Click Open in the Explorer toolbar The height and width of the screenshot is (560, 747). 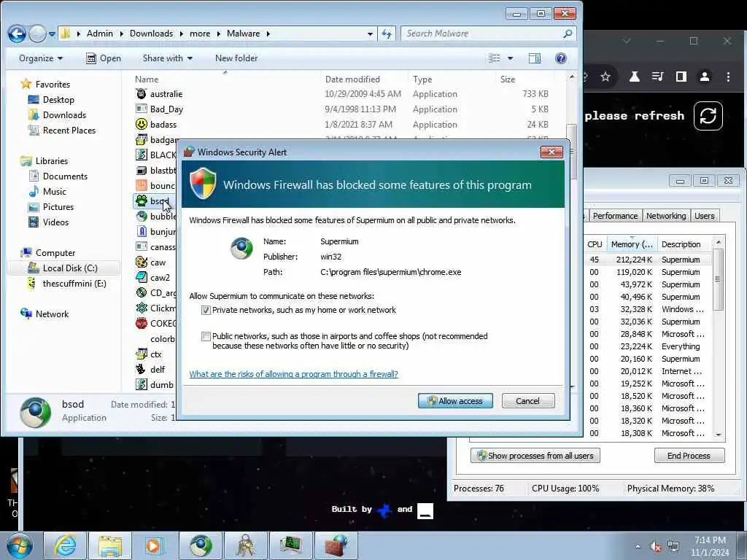coord(104,58)
